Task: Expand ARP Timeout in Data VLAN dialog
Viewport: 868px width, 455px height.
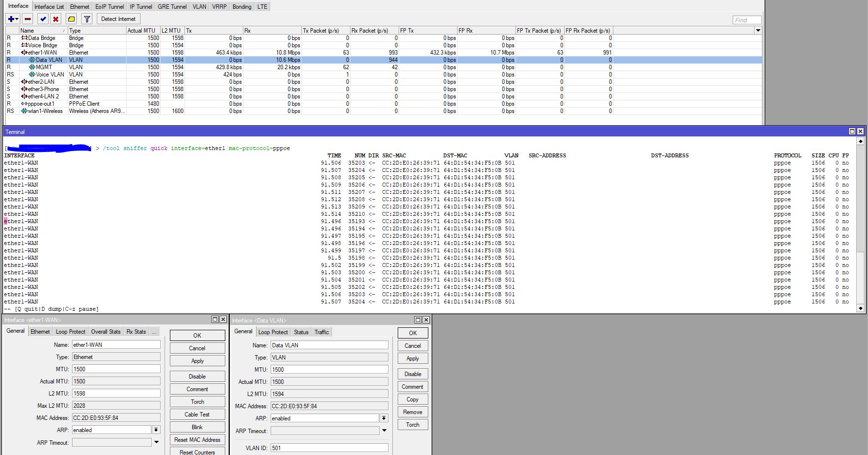Action: [x=384, y=431]
